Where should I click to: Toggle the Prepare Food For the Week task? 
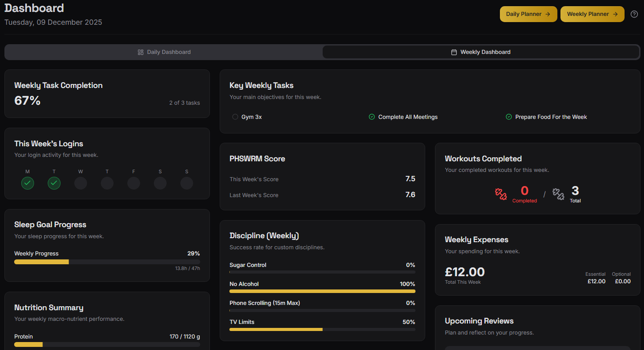pyautogui.click(x=509, y=117)
